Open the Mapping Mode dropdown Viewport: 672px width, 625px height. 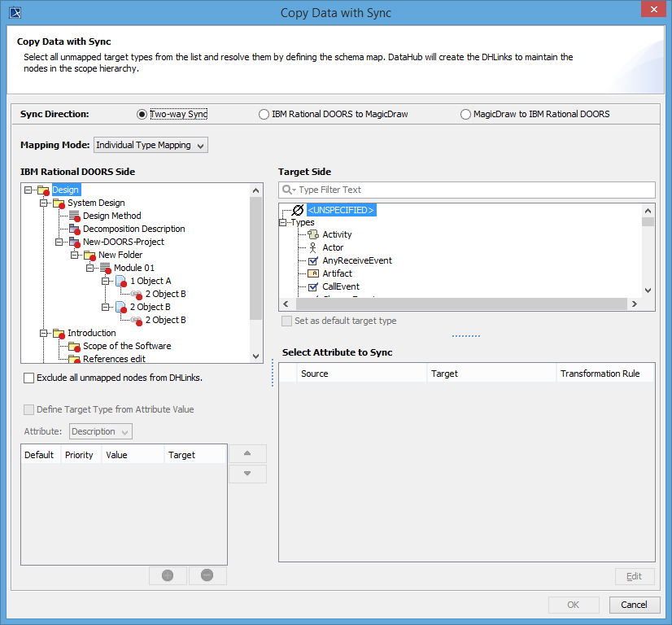(151, 145)
